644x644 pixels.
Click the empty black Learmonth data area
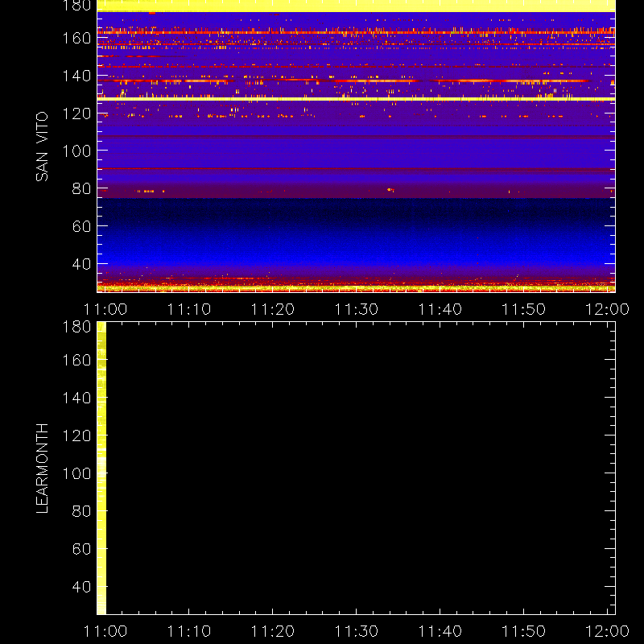pyautogui.click(x=361, y=469)
